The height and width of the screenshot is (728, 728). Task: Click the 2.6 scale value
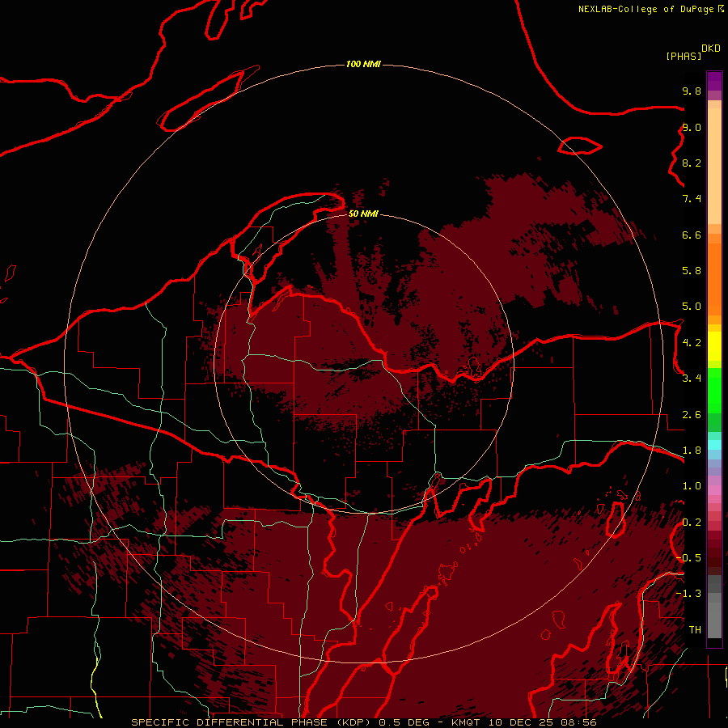[x=692, y=415]
